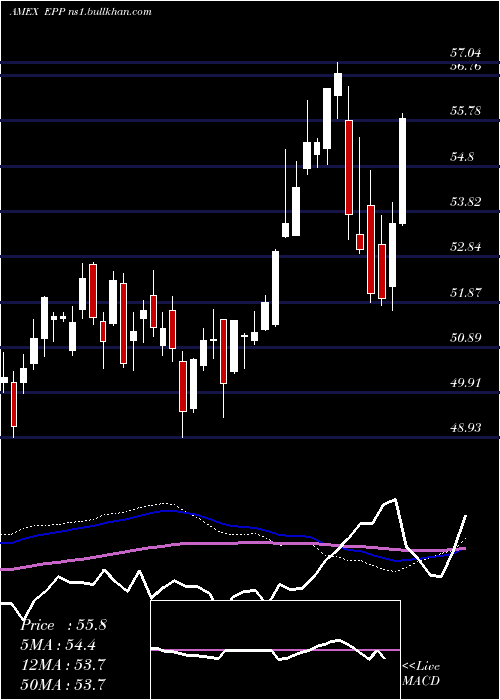Viewport: 500px width, 700px height.
Task: Click the 54.8 price level label
Action: pyautogui.click(x=462, y=157)
